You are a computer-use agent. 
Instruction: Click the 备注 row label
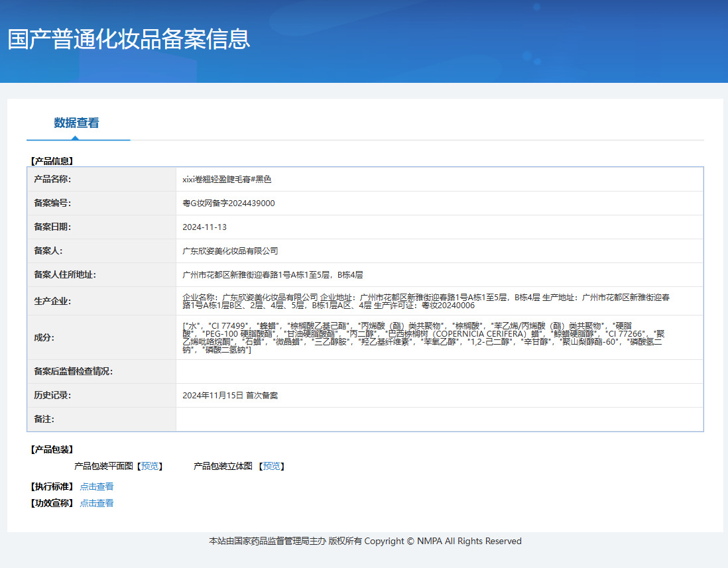44,419
